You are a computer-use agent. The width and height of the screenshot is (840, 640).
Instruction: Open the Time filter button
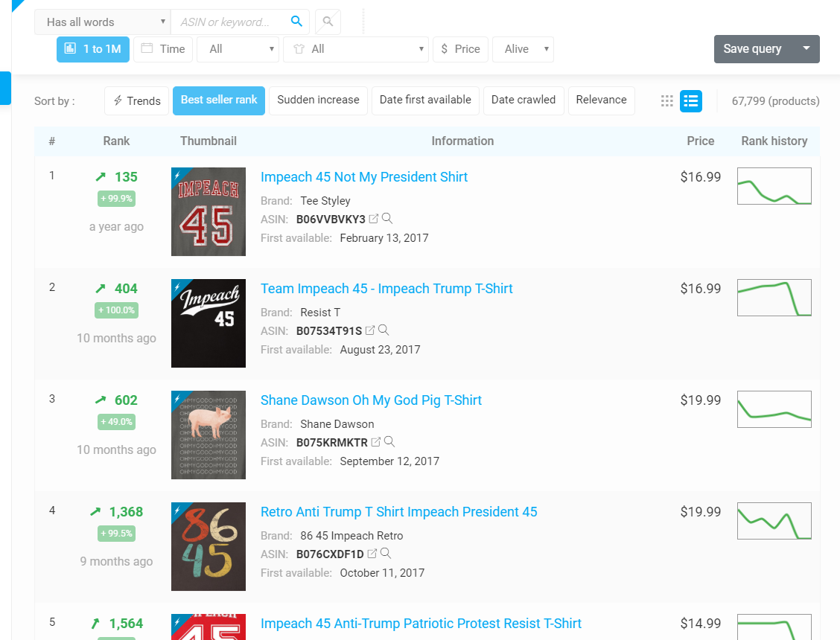163,49
